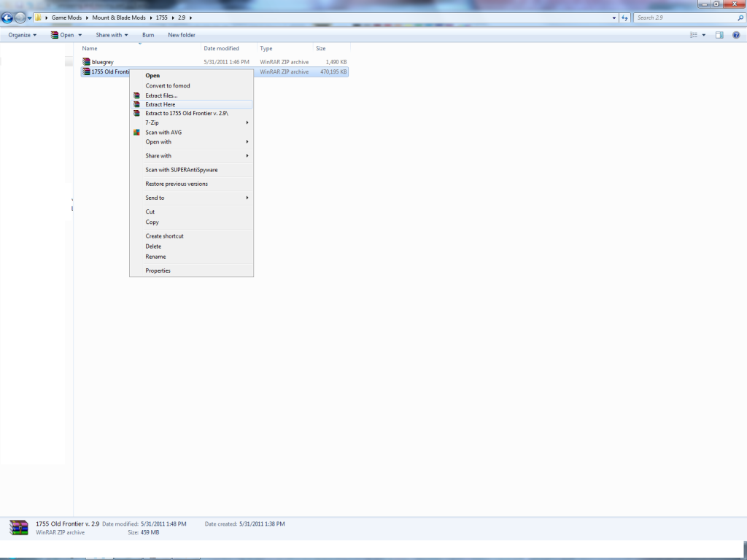747x560 pixels.
Task: Click the Forward navigation arrow button
Action: pyautogui.click(x=20, y=17)
